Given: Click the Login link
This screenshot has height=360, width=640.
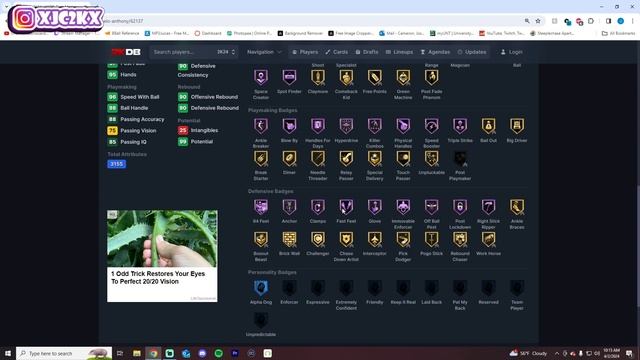Looking at the screenshot, I should coord(511,52).
